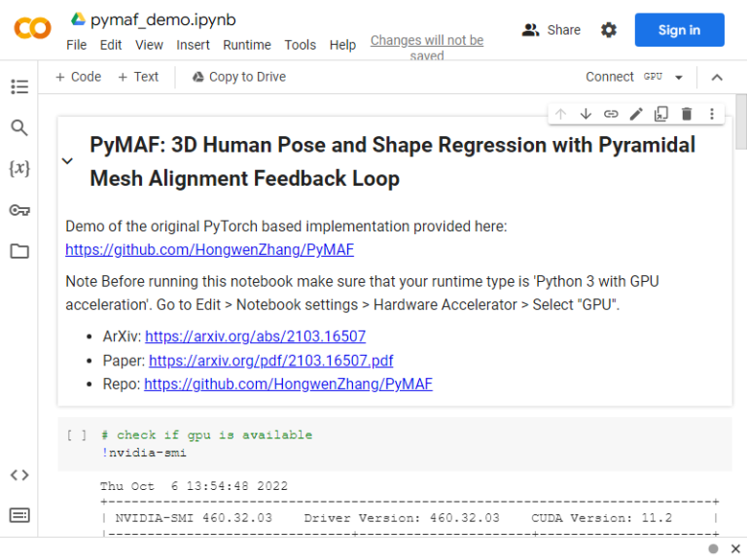Open the Tools menu

(301, 45)
